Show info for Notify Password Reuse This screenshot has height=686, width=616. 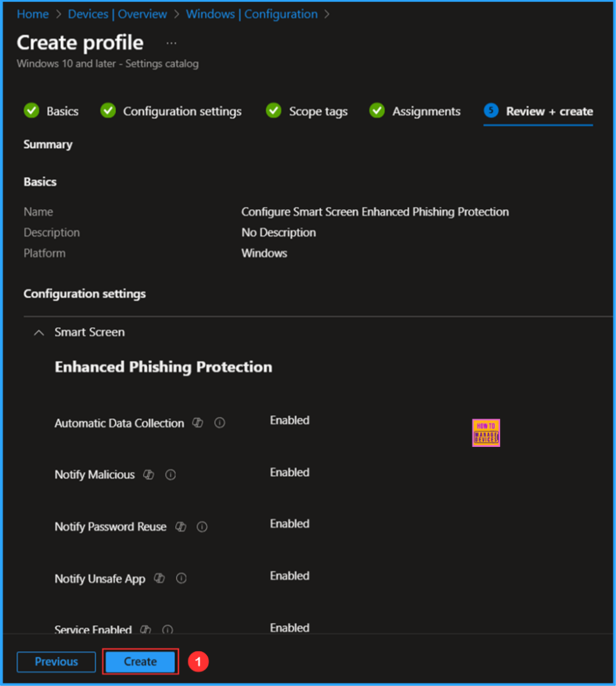click(202, 527)
